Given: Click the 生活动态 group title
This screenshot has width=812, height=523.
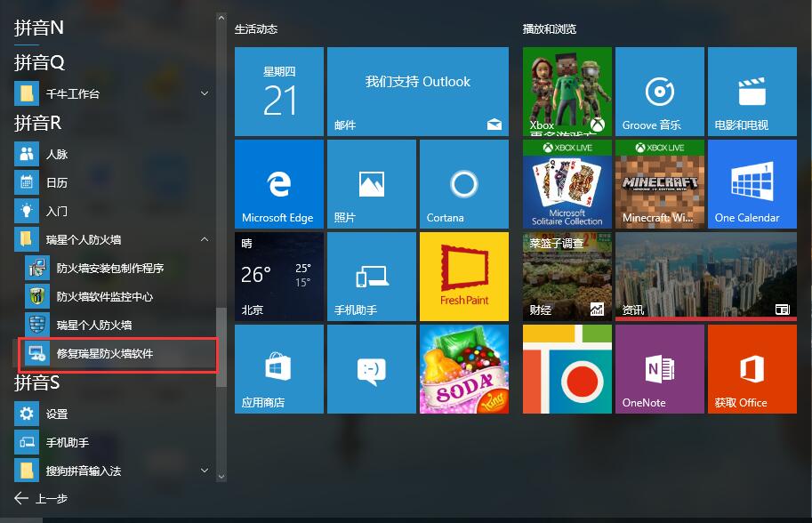Looking at the screenshot, I should point(256,29).
